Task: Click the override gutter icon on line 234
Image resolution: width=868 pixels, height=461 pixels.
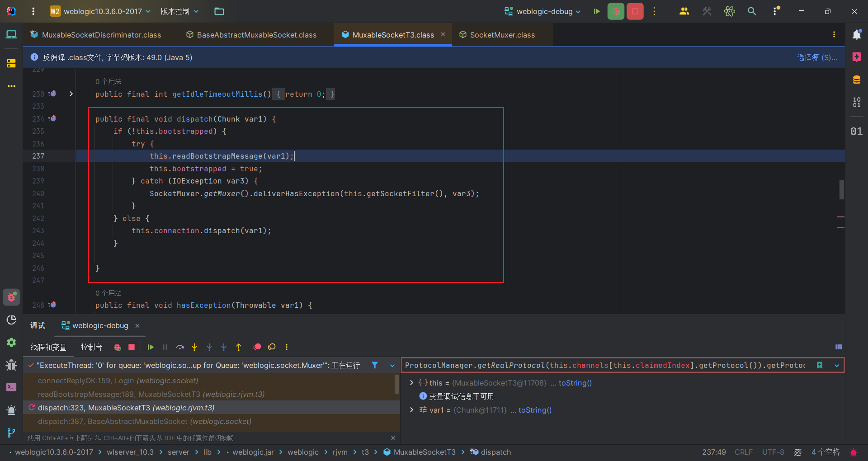Action: (52, 118)
